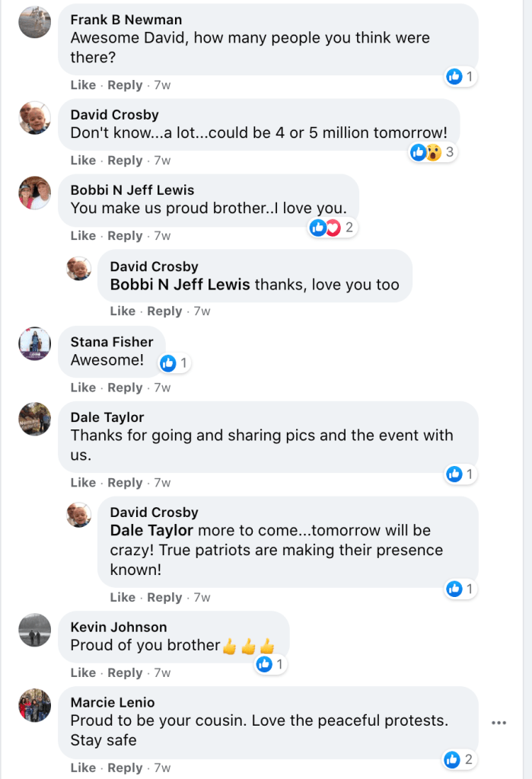Open Kevin Johnson's profile name link

click(119, 627)
